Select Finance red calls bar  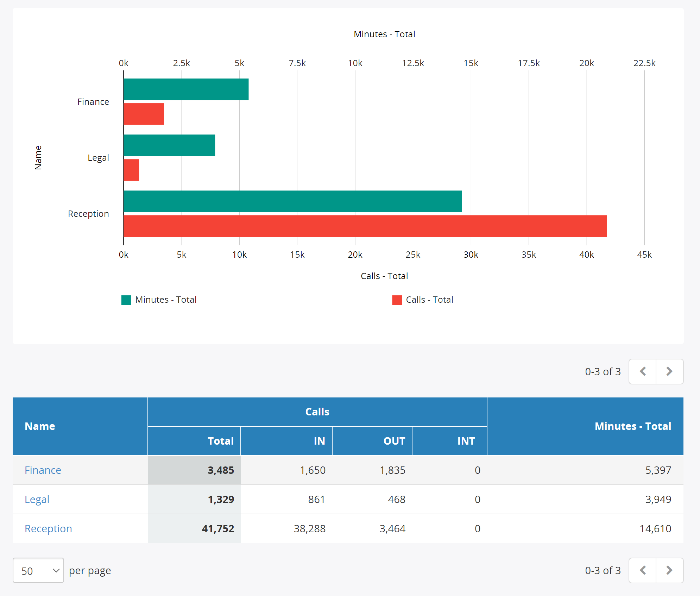click(144, 114)
